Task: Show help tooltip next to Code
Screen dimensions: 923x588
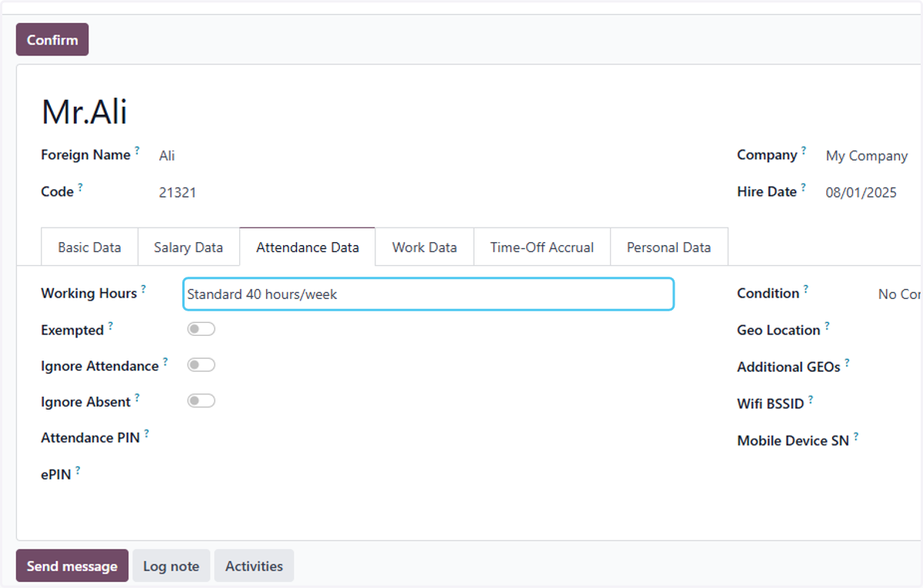Action: (81, 188)
